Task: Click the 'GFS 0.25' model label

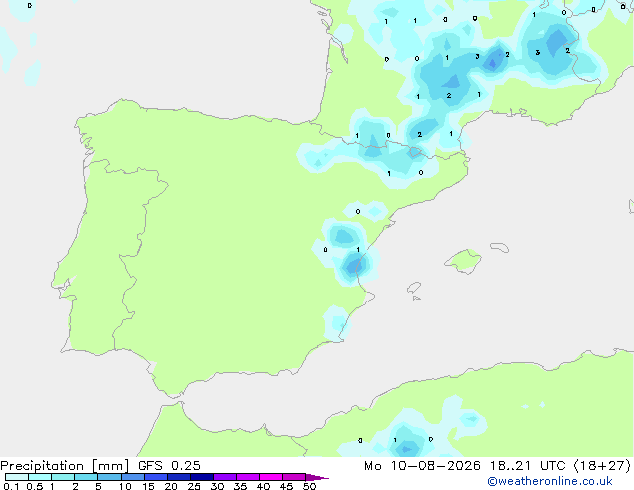Action: tap(169, 466)
